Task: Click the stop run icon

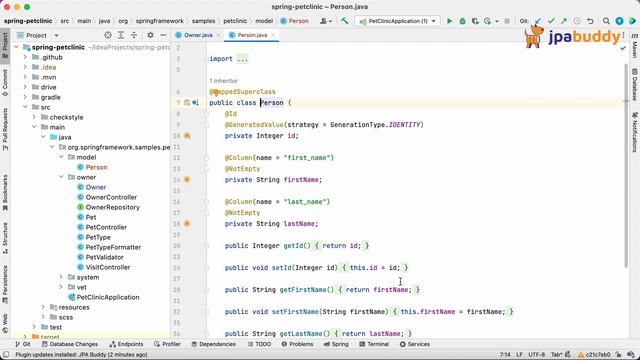Action: point(507,21)
